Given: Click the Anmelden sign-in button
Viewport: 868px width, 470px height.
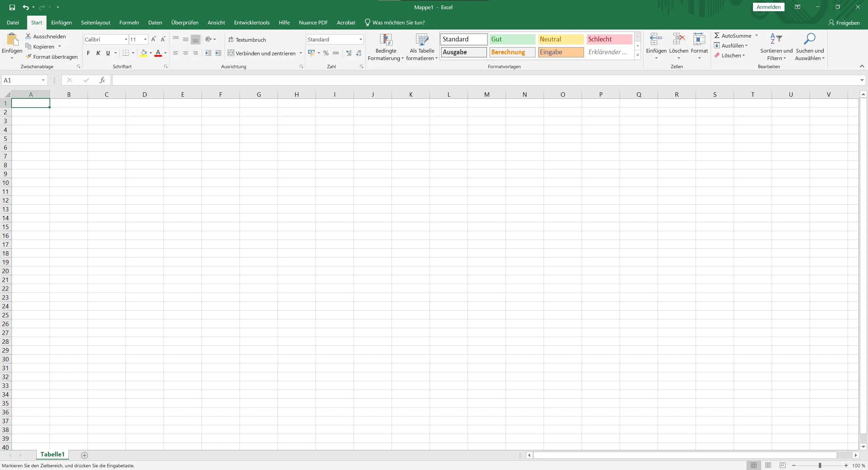Looking at the screenshot, I should tap(768, 7).
